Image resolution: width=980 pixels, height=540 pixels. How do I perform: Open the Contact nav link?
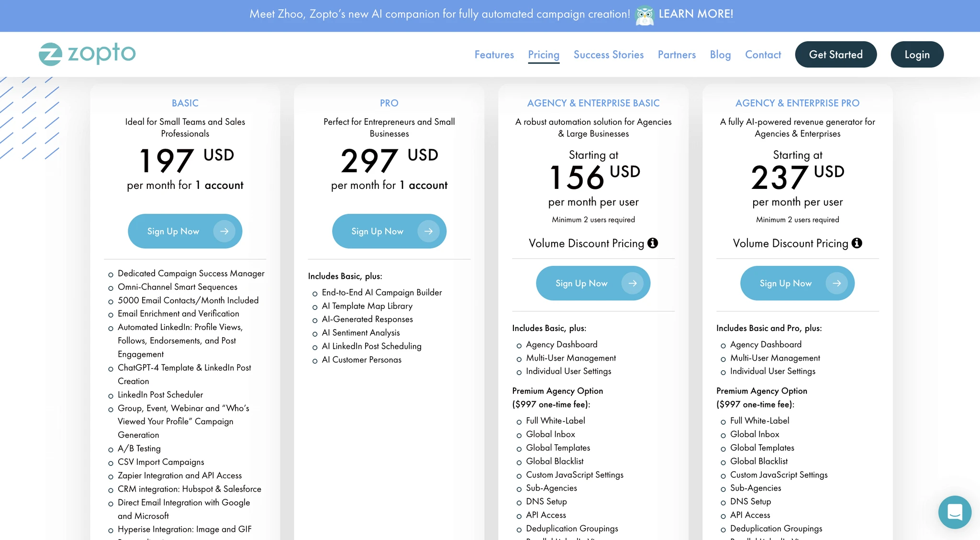(763, 55)
